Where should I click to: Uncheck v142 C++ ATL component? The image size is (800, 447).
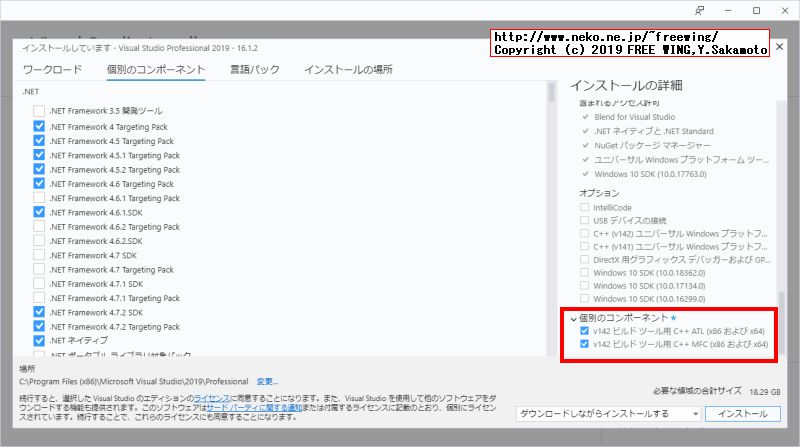tap(584, 331)
